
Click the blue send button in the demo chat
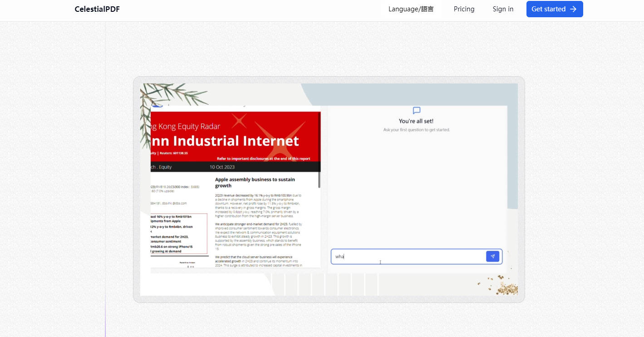tap(492, 256)
